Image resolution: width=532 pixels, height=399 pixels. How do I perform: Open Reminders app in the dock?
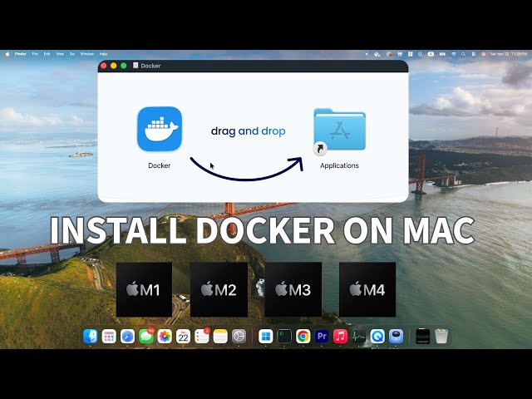[x=202, y=336]
